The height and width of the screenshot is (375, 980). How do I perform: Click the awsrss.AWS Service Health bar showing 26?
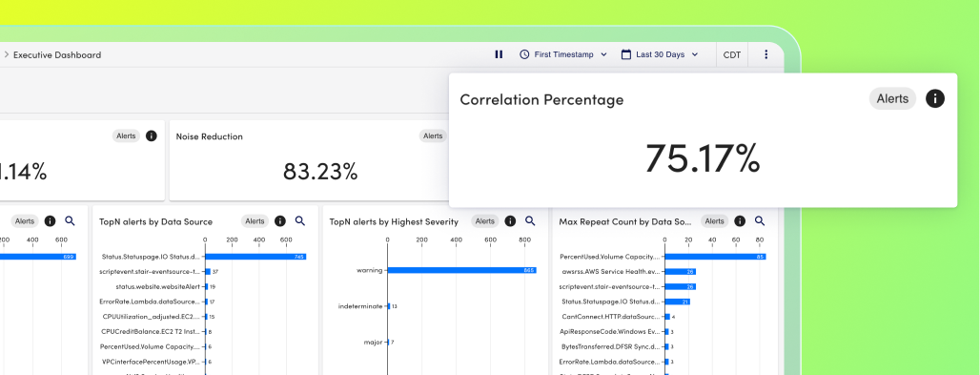[x=680, y=272]
